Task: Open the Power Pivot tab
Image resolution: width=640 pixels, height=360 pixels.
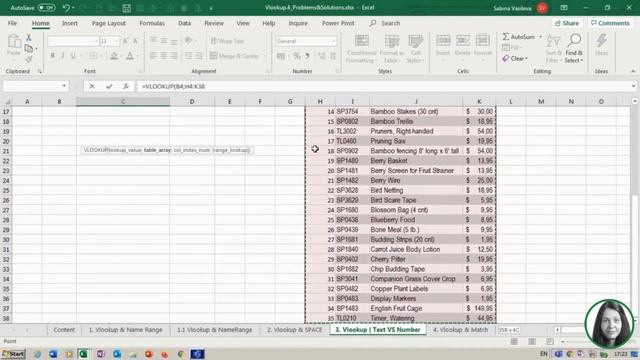Action: tap(338, 23)
